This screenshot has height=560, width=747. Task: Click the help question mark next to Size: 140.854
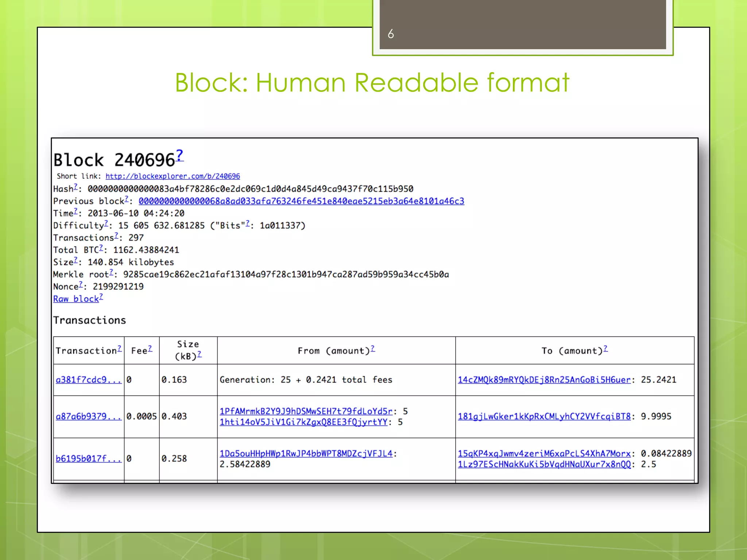click(x=76, y=260)
